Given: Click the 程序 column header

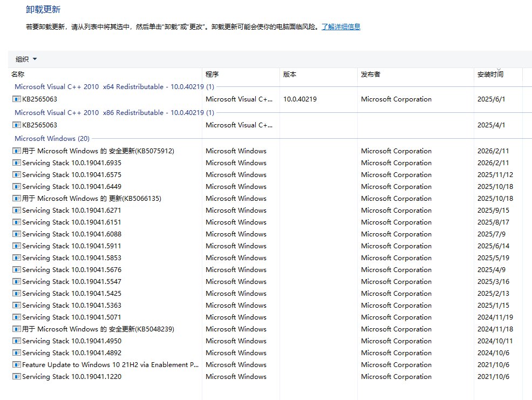Looking at the screenshot, I should (212, 74).
